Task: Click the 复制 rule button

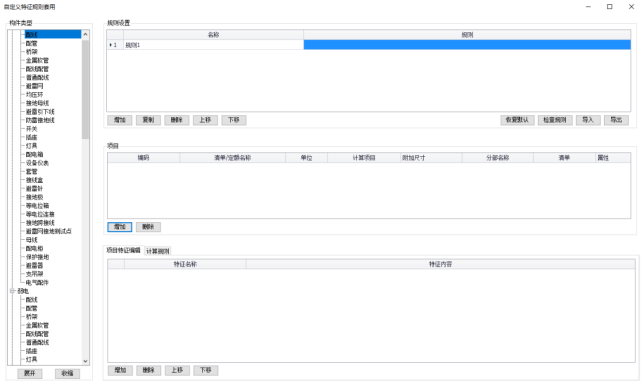Action: 148,120
